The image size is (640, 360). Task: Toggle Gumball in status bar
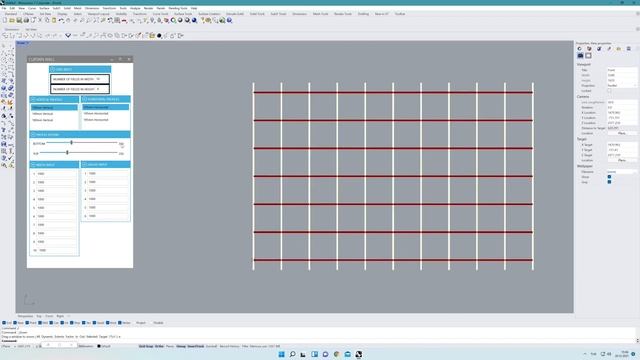pyautogui.click(x=211, y=346)
